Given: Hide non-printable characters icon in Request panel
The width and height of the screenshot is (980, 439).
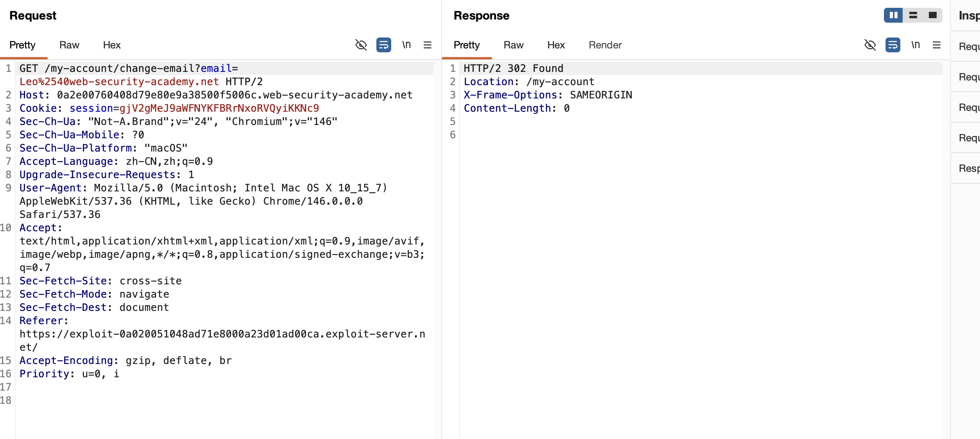Looking at the screenshot, I should pyautogui.click(x=361, y=45).
